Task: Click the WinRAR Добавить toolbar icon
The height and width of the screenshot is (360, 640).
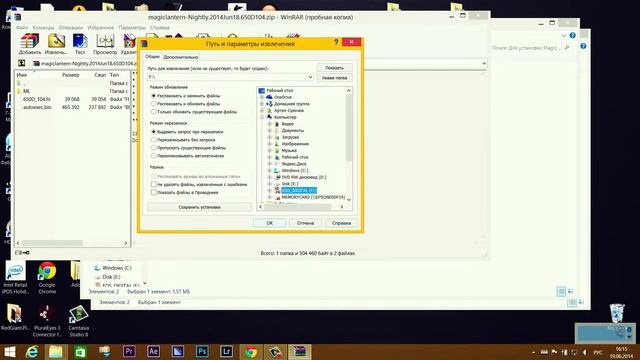Action: click(x=29, y=44)
